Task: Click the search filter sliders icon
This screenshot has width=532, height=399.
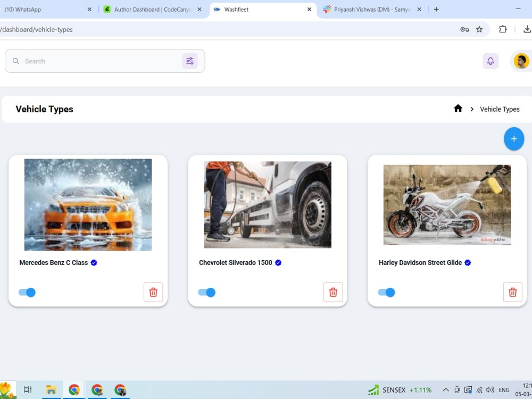Action: (x=190, y=61)
